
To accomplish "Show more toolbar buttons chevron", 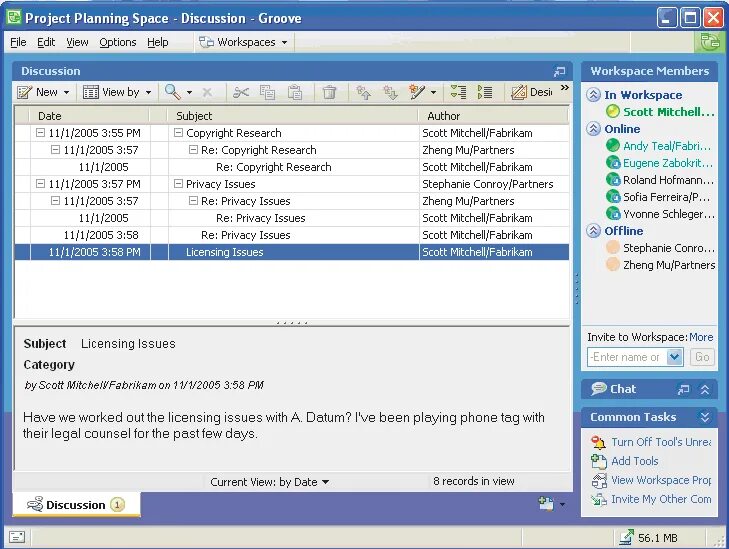I will [564, 88].
